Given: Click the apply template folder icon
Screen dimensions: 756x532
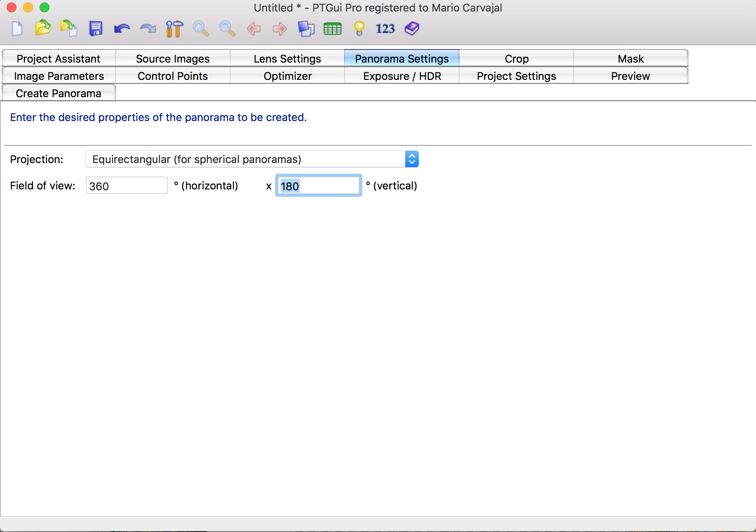Looking at the screenshot, I should pyautogui.click(x=68, y=28).
